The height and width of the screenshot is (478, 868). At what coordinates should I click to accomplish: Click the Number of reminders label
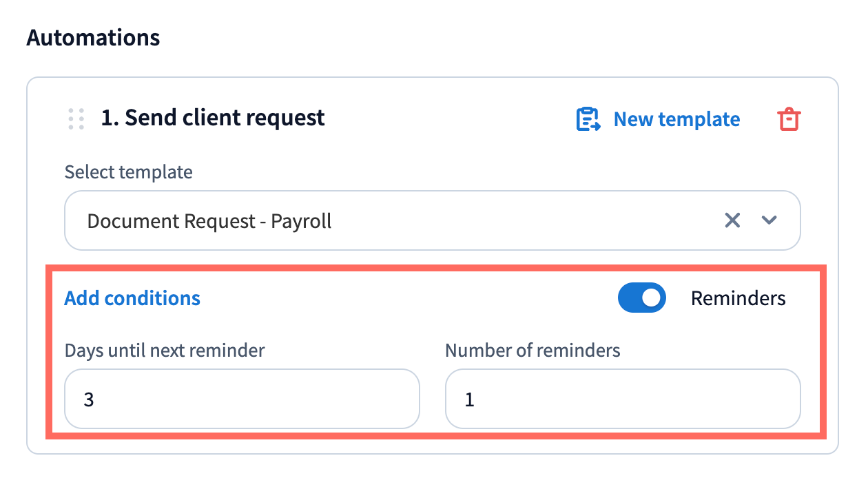tap(533, 350)
